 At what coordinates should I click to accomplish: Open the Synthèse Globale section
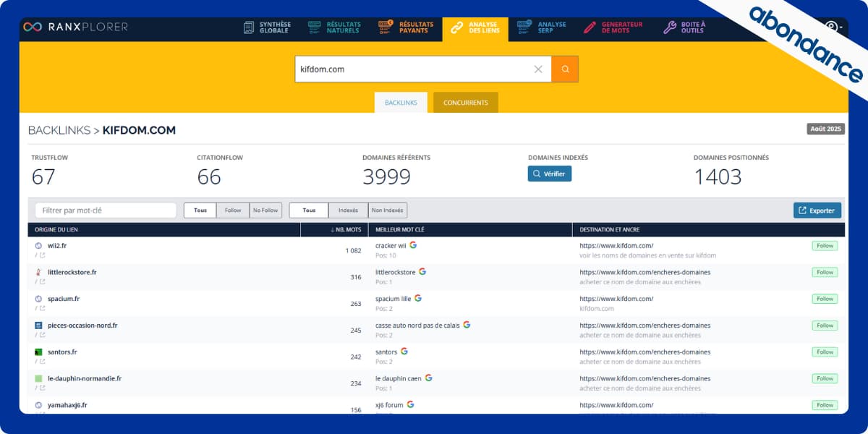click(x=267, y=27)
